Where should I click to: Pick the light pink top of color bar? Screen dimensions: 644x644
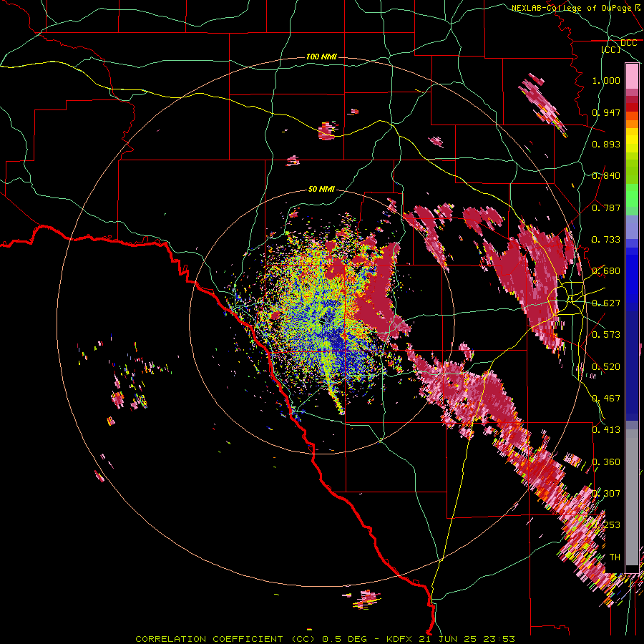[632, 77]
